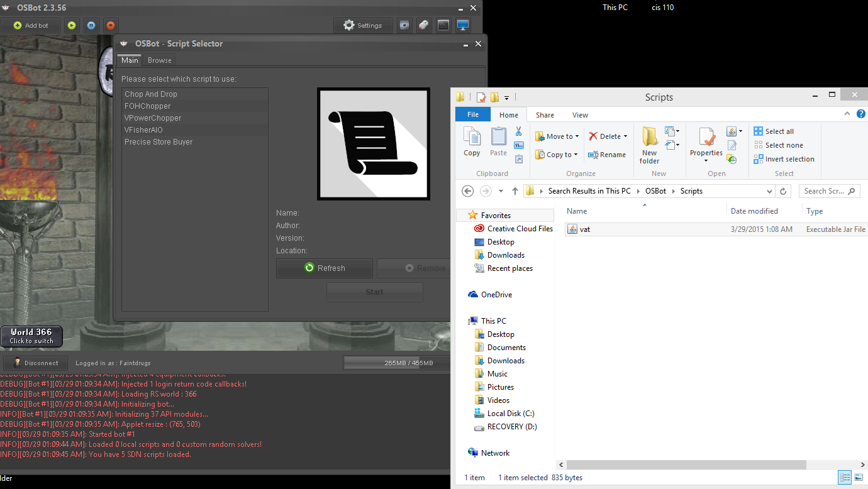Open Explorer Help question mark icon
The height and width of the screenshot is (489, 868).
coord(860,114)
